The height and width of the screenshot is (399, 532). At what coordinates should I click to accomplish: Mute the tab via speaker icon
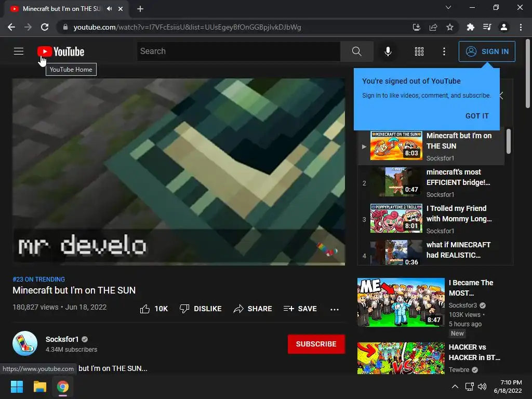coord(109,9)
